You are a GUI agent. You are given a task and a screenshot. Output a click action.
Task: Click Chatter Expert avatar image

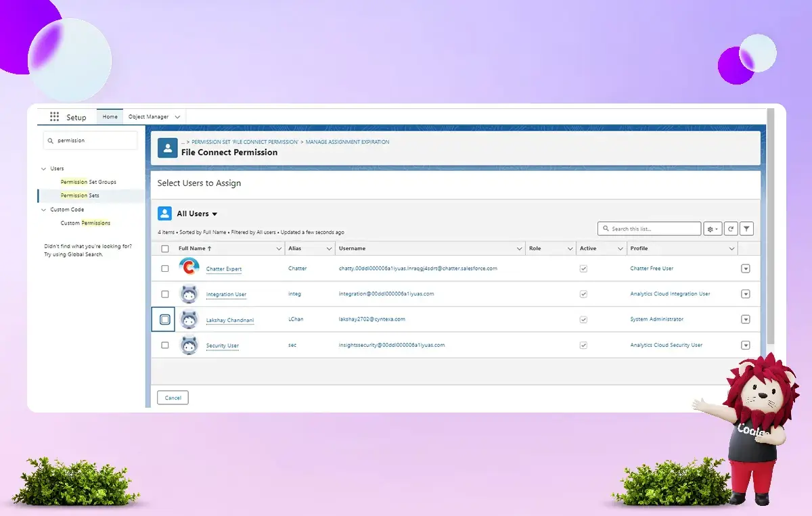189,268
